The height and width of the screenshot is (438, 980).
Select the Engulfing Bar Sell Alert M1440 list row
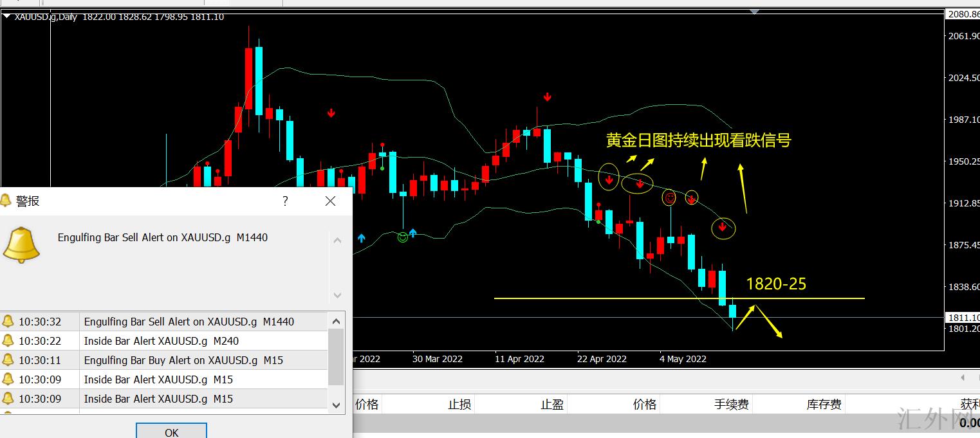tap(164, 322)
